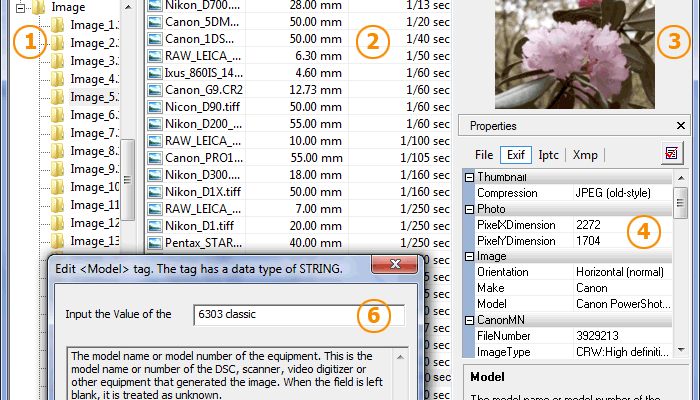Select the Image_7 folder
This screenshot has width=700, height=400.
click(94, 133)
